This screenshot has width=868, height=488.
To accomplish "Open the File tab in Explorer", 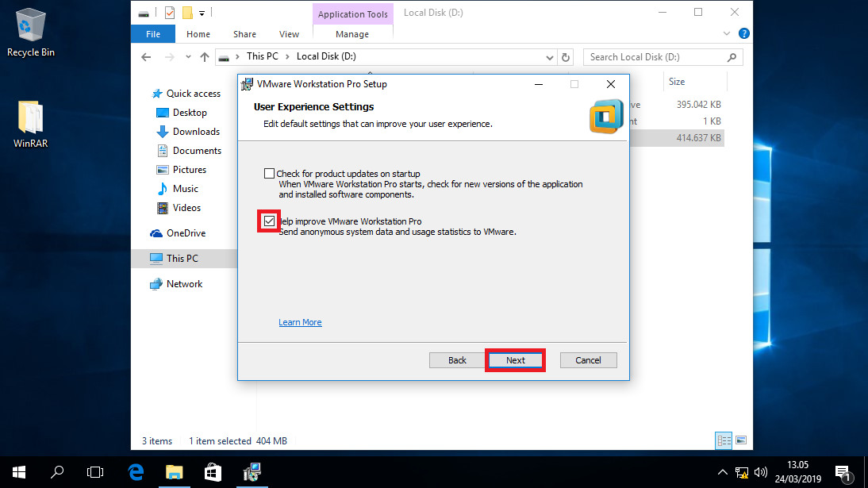I will click(153, 34).
